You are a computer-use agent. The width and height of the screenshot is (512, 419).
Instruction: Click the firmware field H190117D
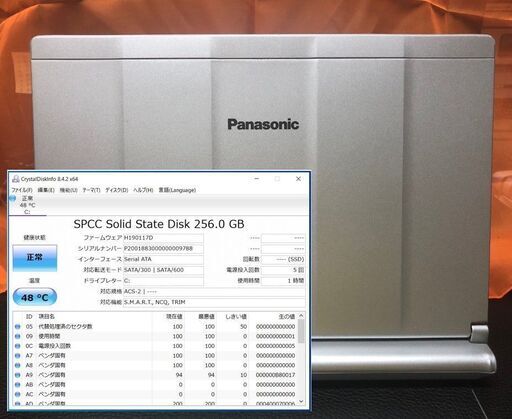point(163,238)
